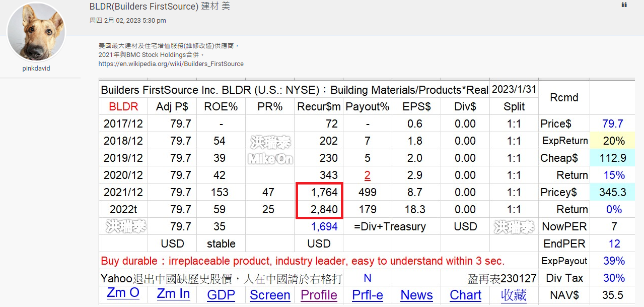Click the ExpReturn 20% yellow cell
644x307 pixels.
(612, 141)
